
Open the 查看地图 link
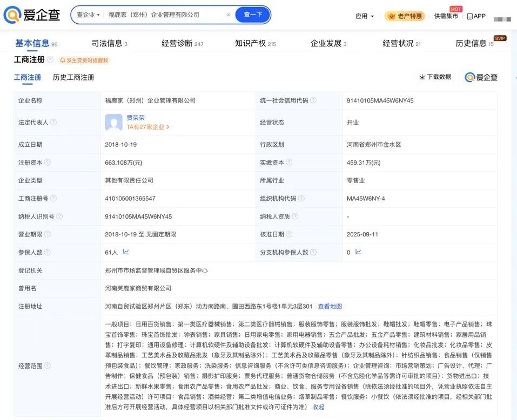(330, 307)
